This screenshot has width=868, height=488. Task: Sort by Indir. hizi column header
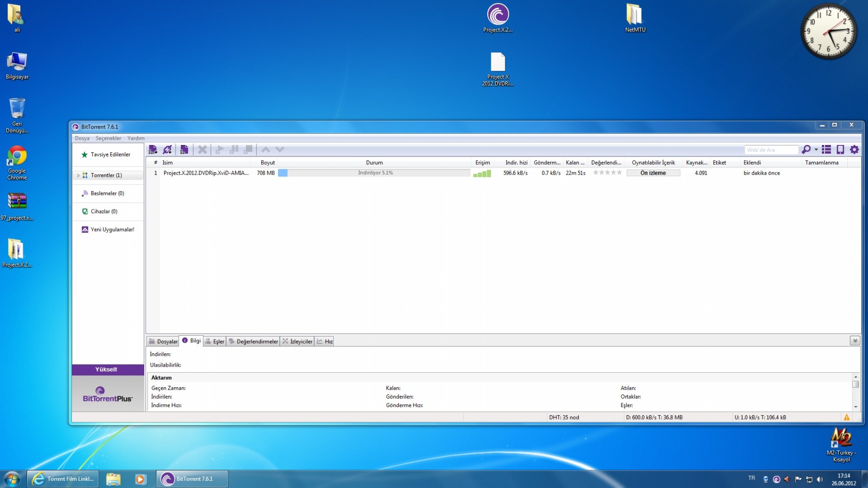513,162
